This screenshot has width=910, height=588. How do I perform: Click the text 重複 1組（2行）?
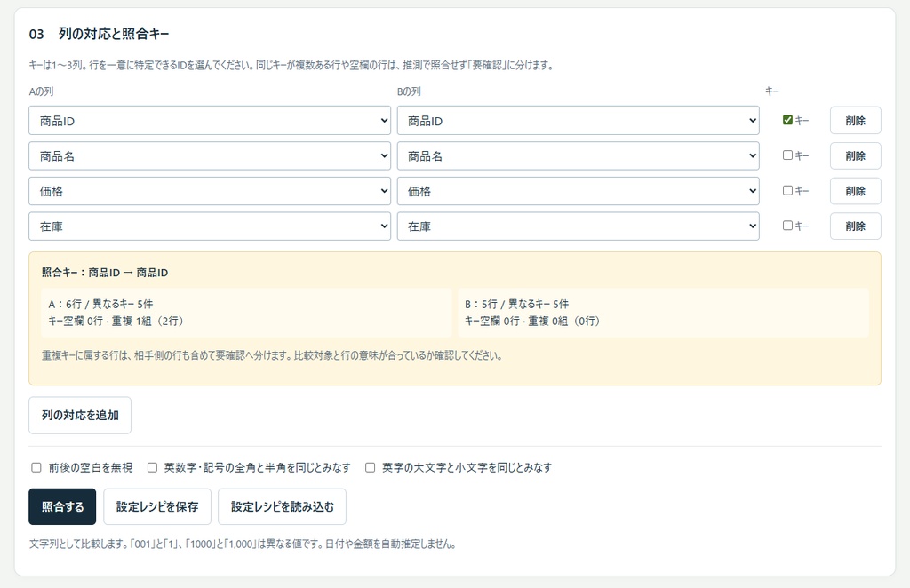coord(148,321)
